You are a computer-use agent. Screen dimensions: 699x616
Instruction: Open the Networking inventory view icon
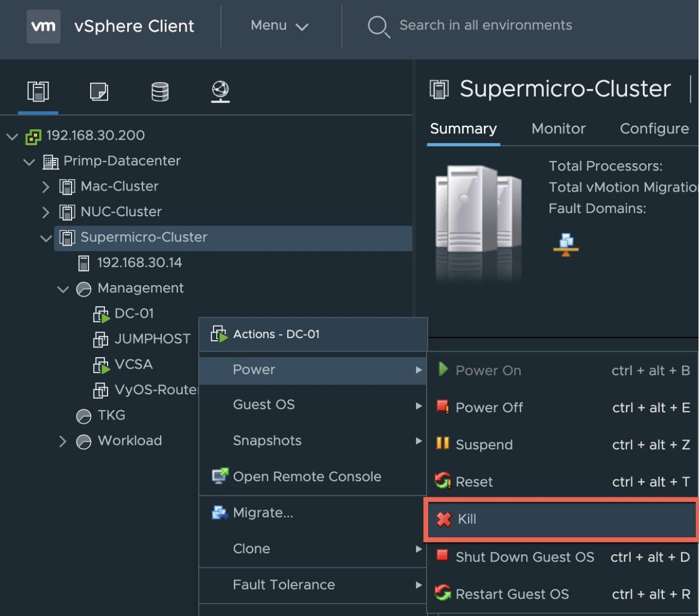pyautogui.click(x=221, y=91)
